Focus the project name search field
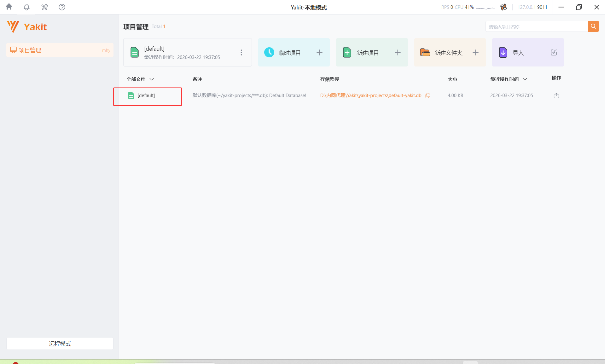Screen dimensions: 605x364 (536, 26)
